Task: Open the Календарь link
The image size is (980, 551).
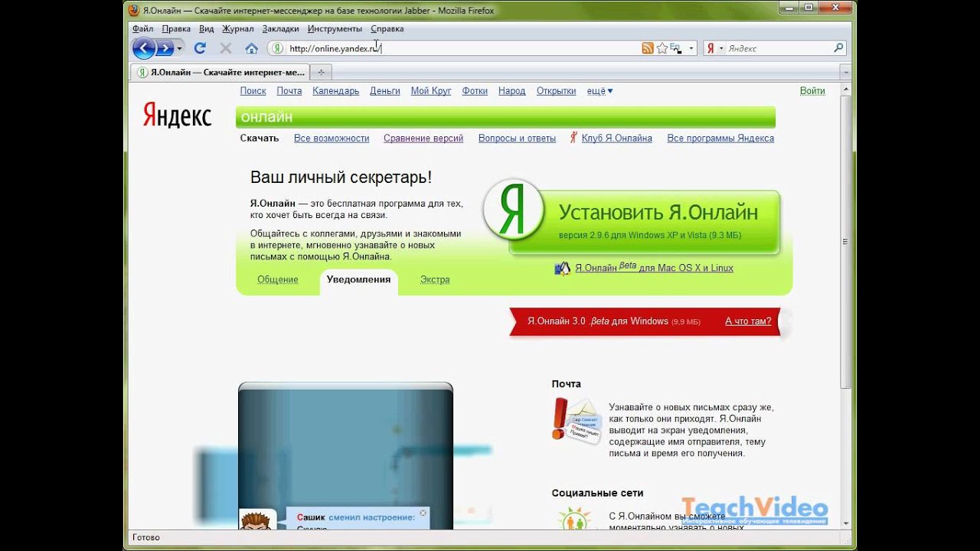Action: tap(335, 90)
